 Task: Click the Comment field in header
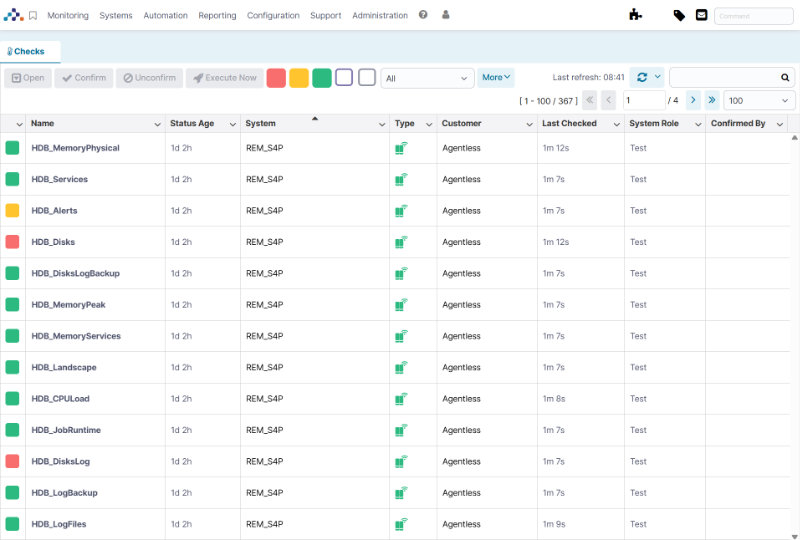tap(754, 16)
